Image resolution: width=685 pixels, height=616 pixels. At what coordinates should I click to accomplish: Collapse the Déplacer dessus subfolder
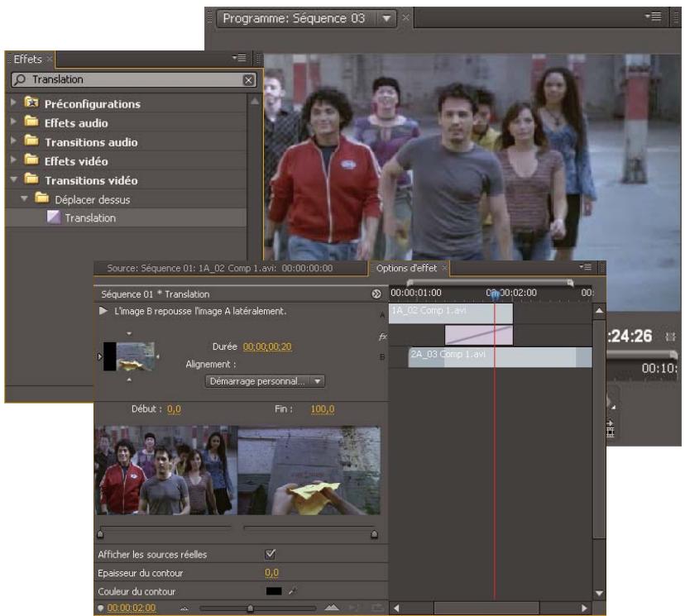click(x=24, y=198)
